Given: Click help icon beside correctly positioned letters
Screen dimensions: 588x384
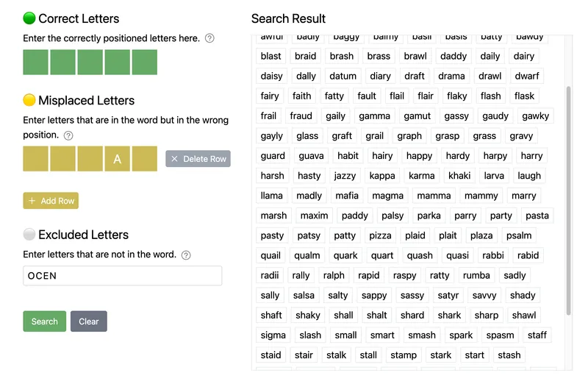Looking at the screenshot, I should click(209, 38).
